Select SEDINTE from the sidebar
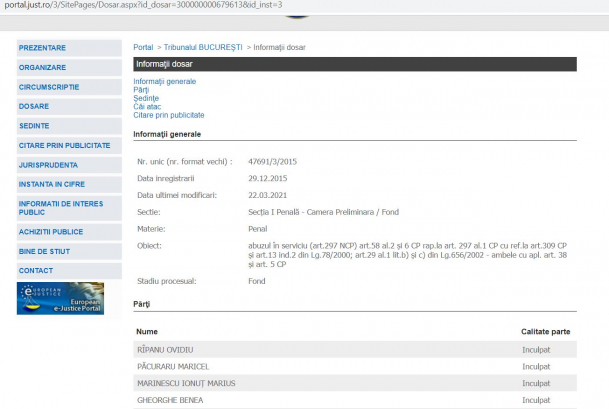Image resolution: width=609 pixels, height=409 pixels. click(x=35, y=126)
